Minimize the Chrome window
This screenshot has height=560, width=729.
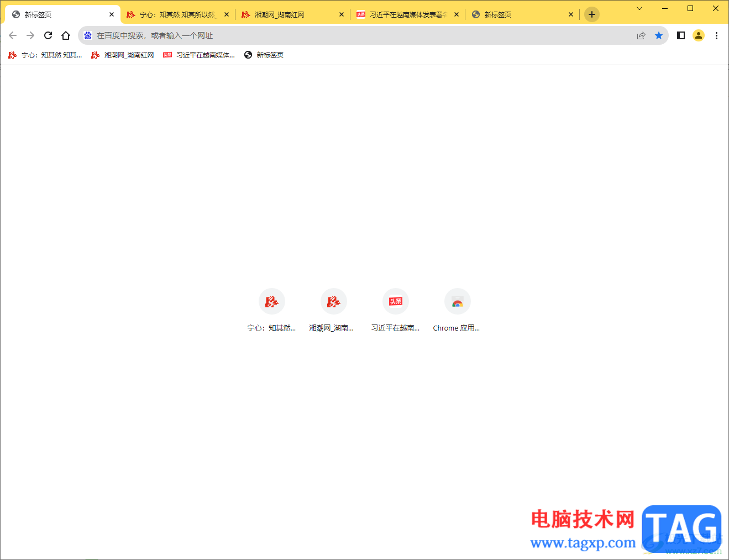click(665, 8)
